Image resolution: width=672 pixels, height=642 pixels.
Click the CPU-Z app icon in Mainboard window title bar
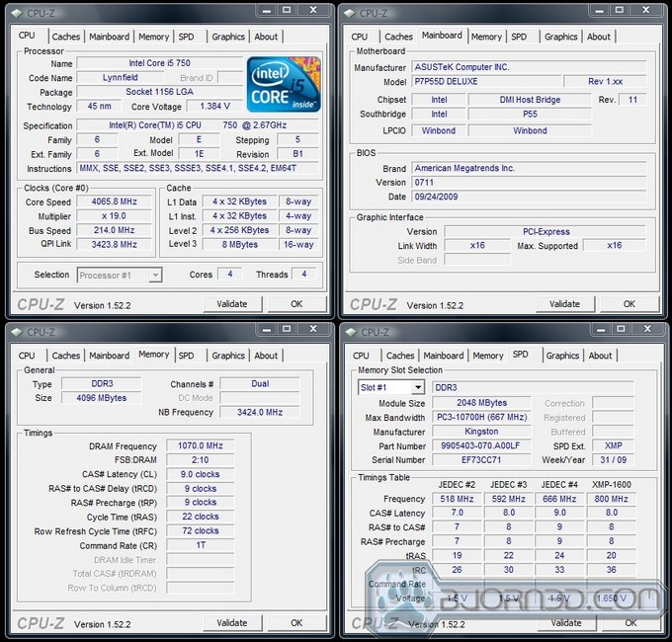(x=350, y=13)
